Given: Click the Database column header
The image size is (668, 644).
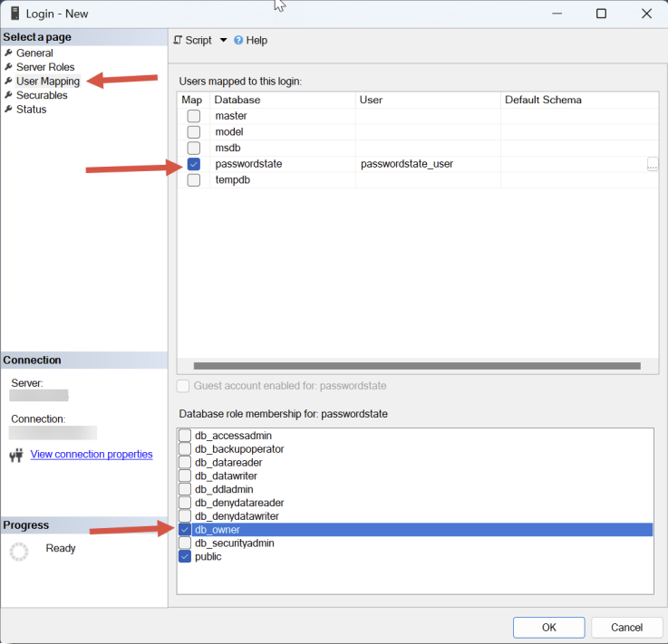Looking at the screenshot, I should tap(283, 100).
